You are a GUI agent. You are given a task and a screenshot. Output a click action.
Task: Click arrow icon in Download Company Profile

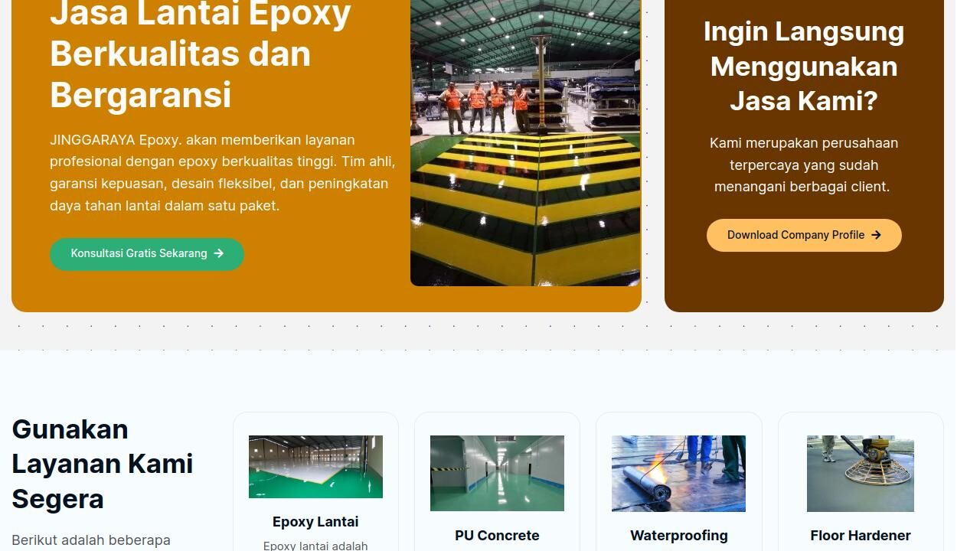pyautogui.click(x=876, y=235)
